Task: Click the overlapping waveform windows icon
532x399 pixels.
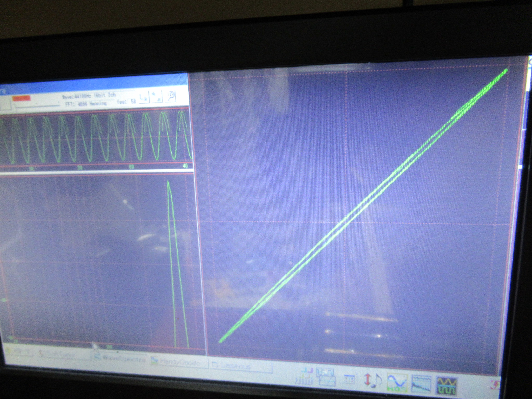Action: click(x=326, y=377)
